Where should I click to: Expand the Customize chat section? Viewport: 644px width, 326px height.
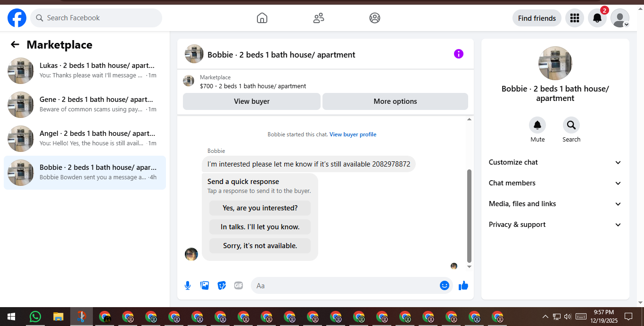click(x=555, y=162)
